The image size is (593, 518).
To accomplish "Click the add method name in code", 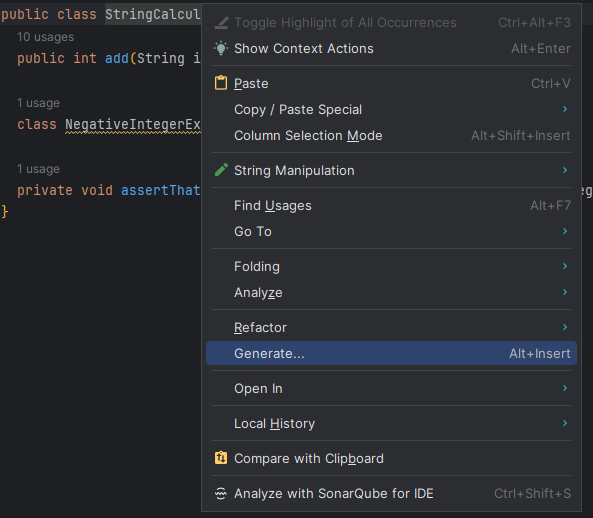I will 117,58.
